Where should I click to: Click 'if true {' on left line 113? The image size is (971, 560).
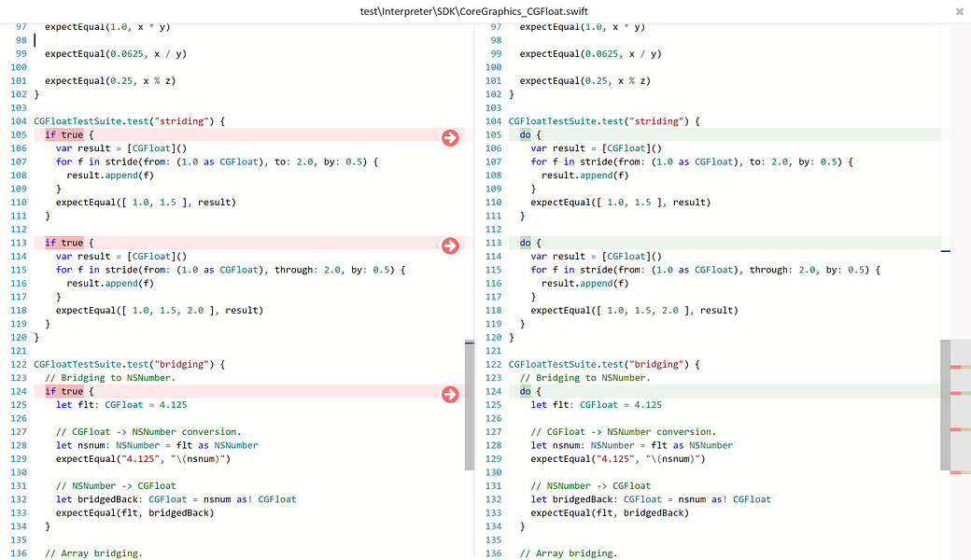69,244
